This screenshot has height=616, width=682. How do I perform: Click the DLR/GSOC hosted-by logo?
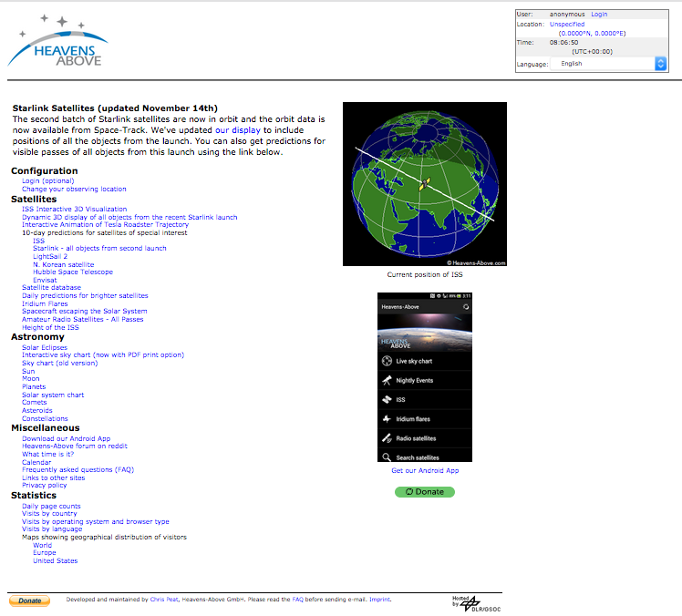point(477,603)
